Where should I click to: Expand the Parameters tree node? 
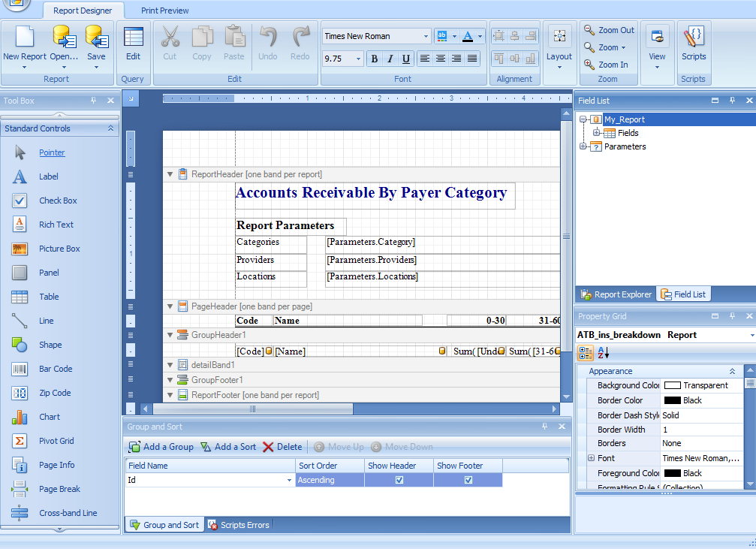[x=583, y=146]
